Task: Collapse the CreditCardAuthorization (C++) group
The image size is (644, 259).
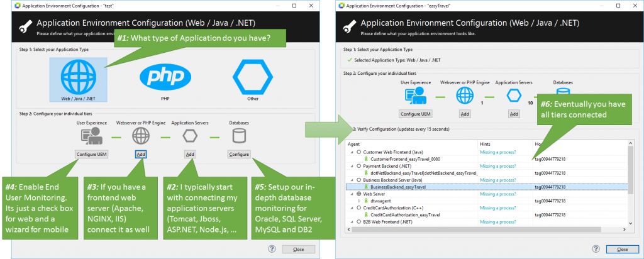Action: tap(352, 207)
